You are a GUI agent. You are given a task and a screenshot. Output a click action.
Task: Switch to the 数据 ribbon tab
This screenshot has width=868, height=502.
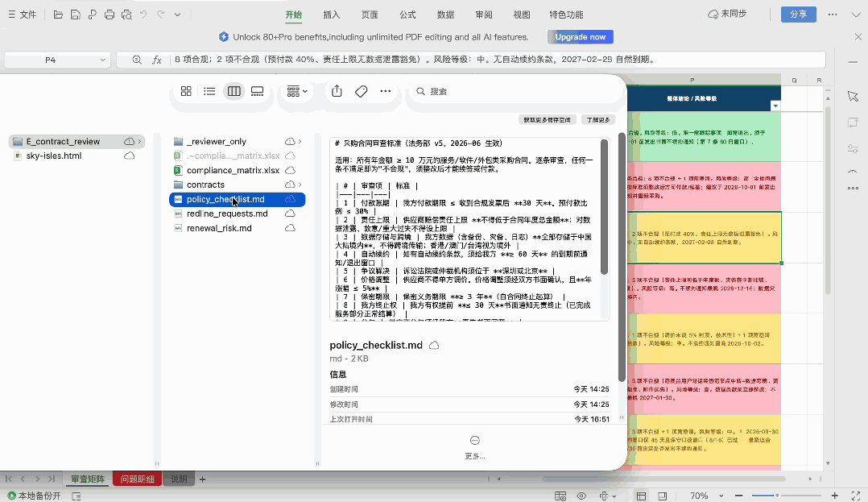click(445, 15)
